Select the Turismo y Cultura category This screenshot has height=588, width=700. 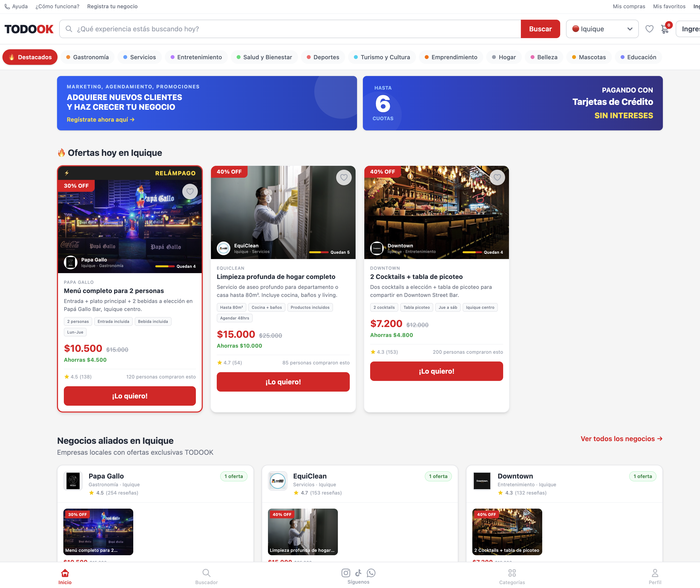pos(382,57)
